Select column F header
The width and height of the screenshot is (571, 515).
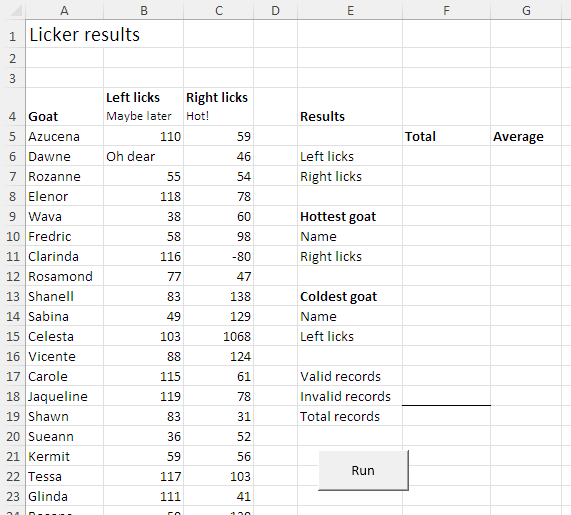(x=446, y=10)
